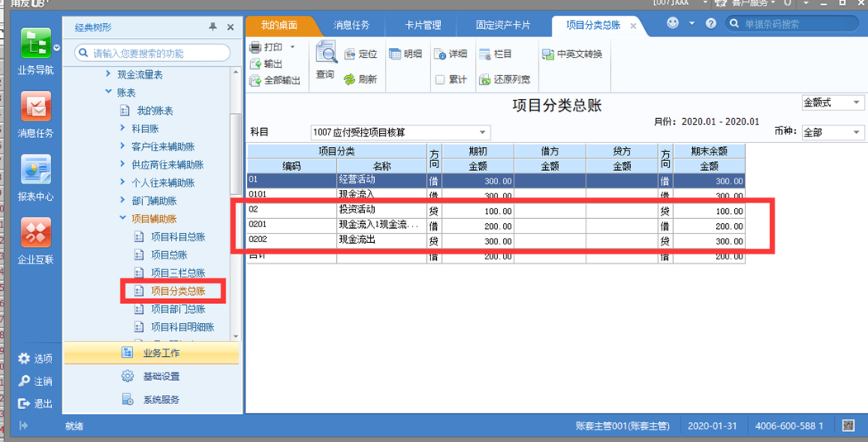
Task: Expand the 科目账 tree node
Action: pos(122,128)
